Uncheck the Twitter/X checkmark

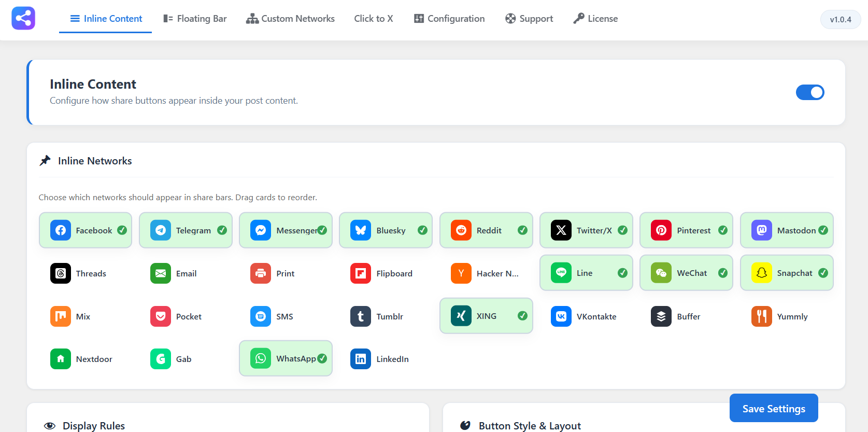(x=623, y=230)
